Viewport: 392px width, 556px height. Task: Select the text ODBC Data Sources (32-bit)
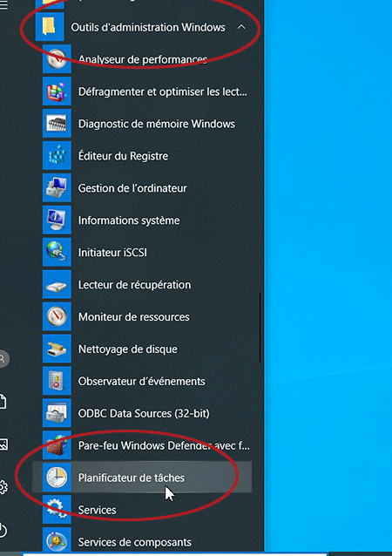point(144,413)
